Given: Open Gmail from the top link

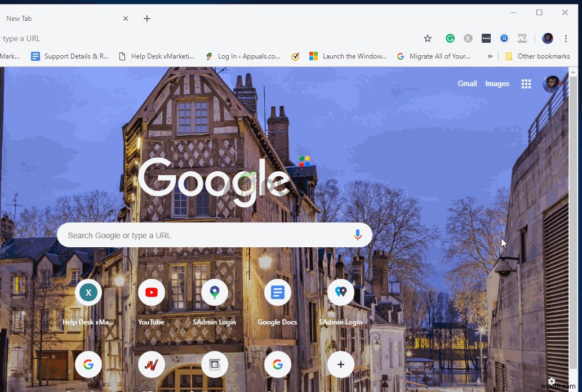Looking at the screenshot, I should pos(467,83).
